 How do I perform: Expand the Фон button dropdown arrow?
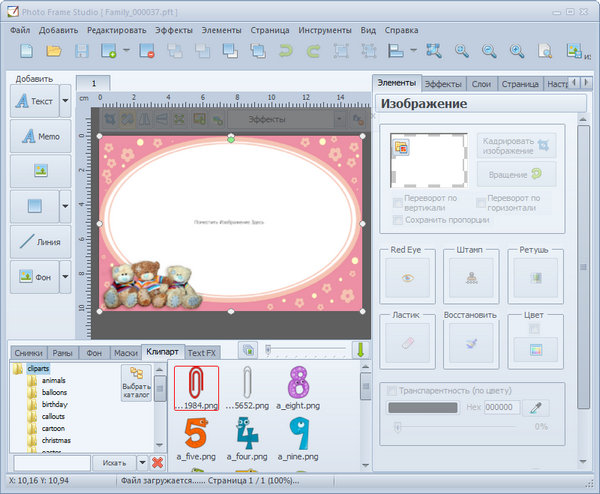pyautogui.click(x=65, y=276)
